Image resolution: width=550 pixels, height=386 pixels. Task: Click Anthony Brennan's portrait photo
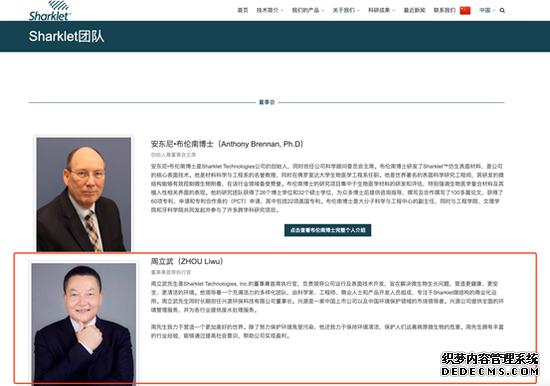(x=84, y=194)
